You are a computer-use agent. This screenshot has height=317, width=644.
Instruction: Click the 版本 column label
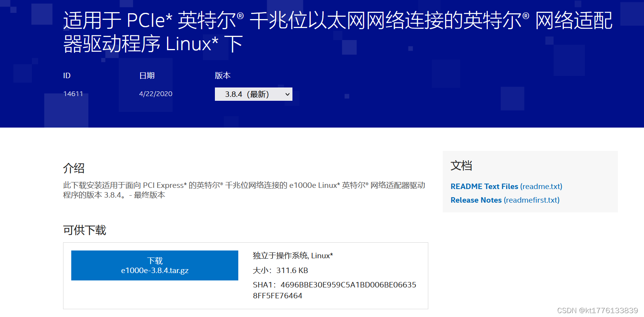tap(223, 75)
